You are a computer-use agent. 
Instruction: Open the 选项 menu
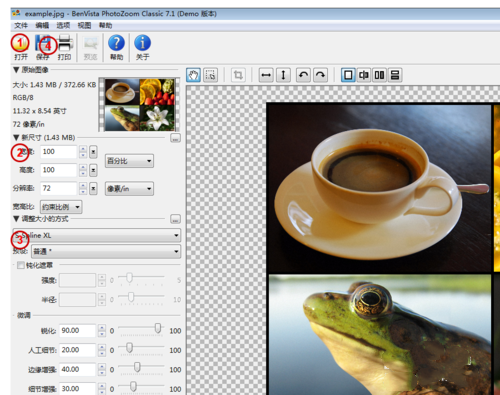[x=63, y=25]
